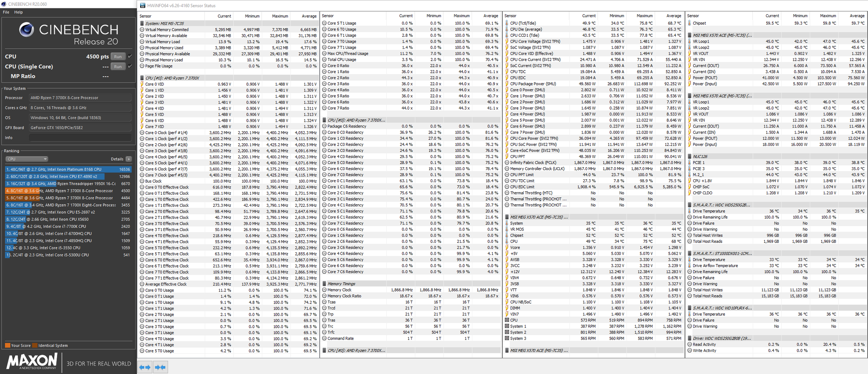Select the CPU PPT Limit sensor row
868x374 pixels.
[x=593, y=175]
